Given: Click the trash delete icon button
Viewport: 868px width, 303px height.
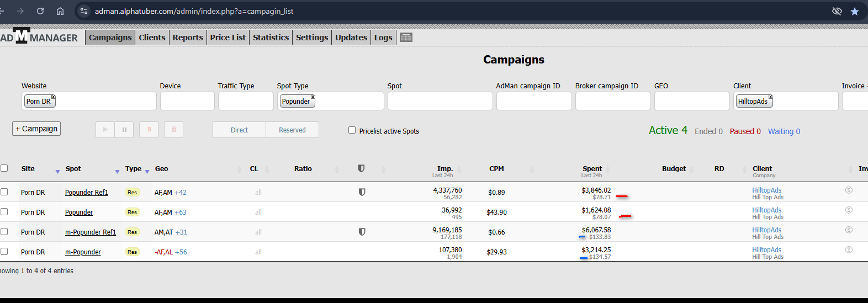Looking at the screenshot, I should (174, 130).
